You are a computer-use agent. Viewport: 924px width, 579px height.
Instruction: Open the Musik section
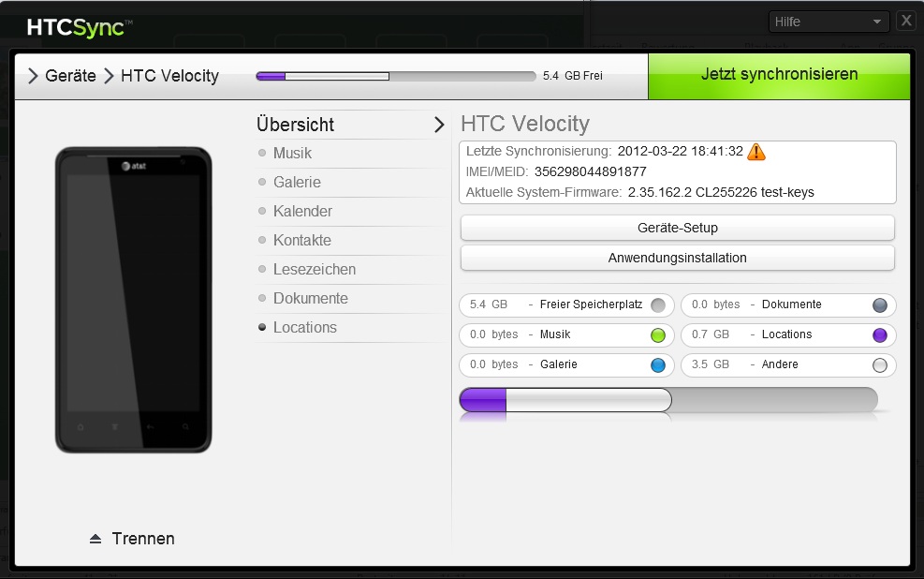click(292, 154)
